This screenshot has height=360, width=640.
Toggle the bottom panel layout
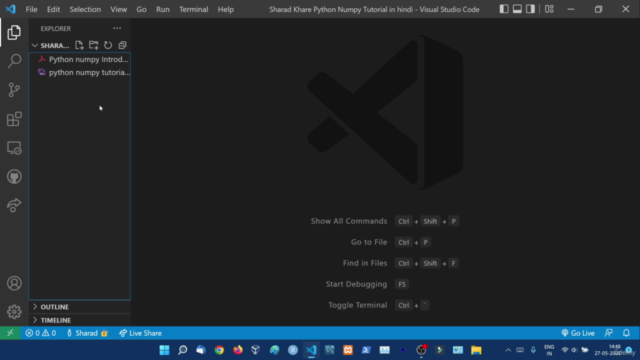[517, 9]
